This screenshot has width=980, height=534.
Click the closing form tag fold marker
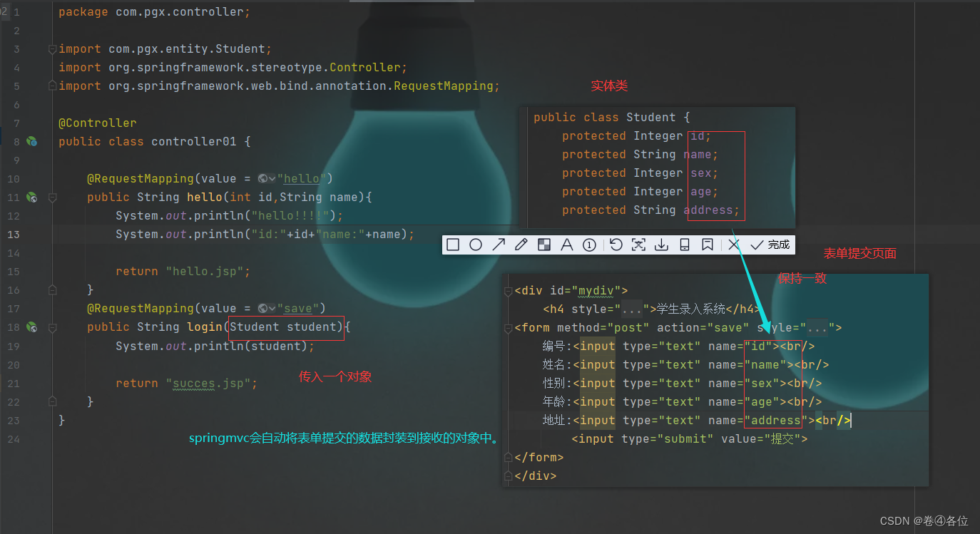[x=508, y=458]
